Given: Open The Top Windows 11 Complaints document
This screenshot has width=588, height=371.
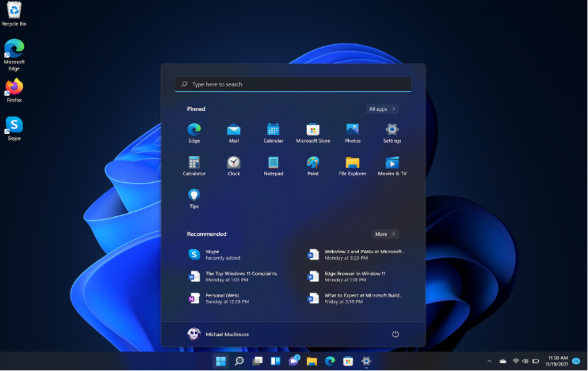Looking at the screenshot, I should (x=232, y=277).
